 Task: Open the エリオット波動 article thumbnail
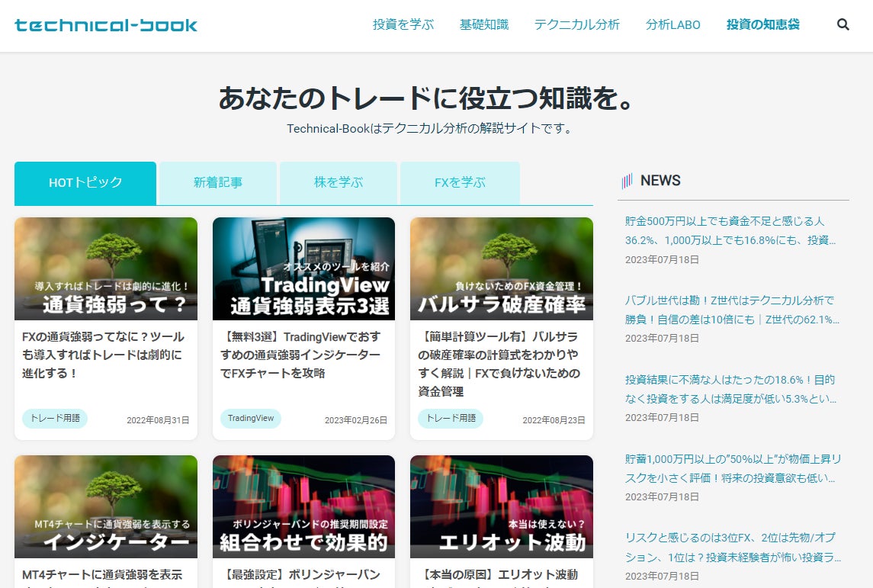click(501, 506)
